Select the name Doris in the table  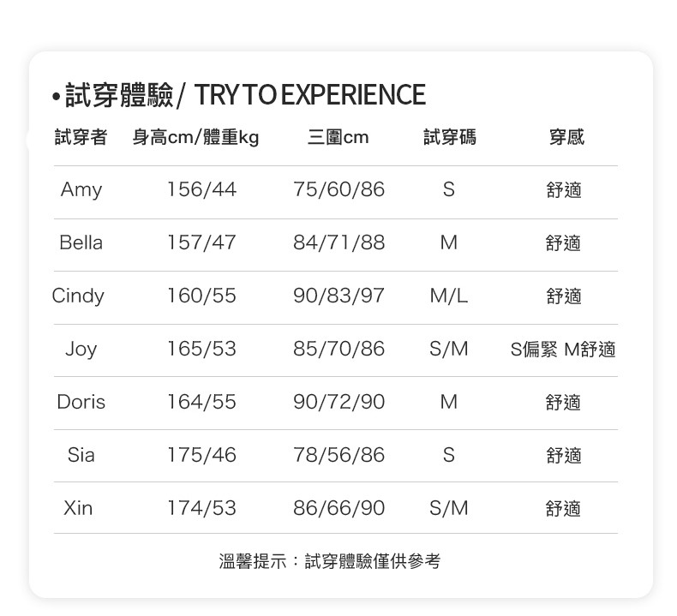[81, 402]
